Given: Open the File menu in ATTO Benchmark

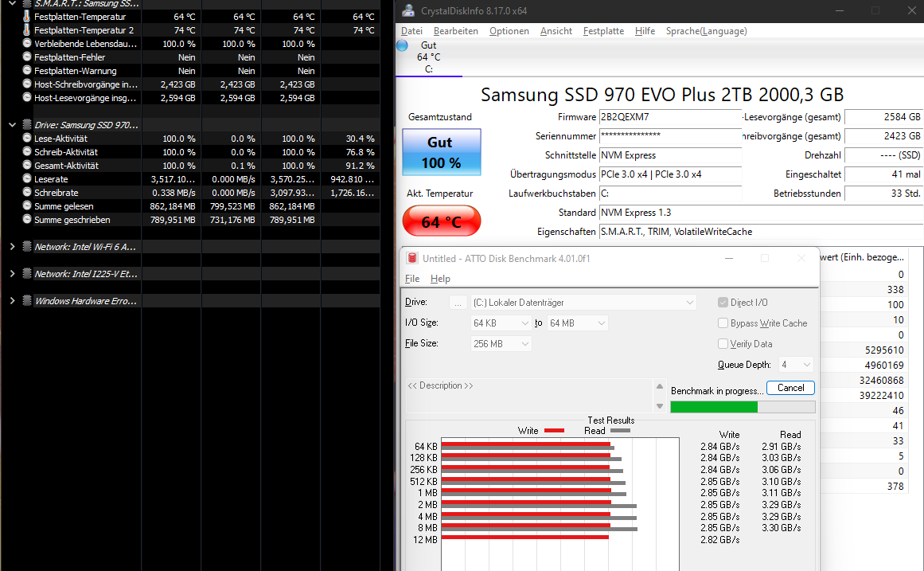Looking at the screenshot, I should 412,279.
